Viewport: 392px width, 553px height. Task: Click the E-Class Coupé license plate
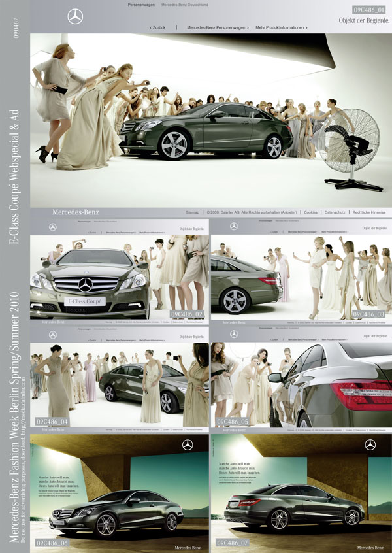86,301
